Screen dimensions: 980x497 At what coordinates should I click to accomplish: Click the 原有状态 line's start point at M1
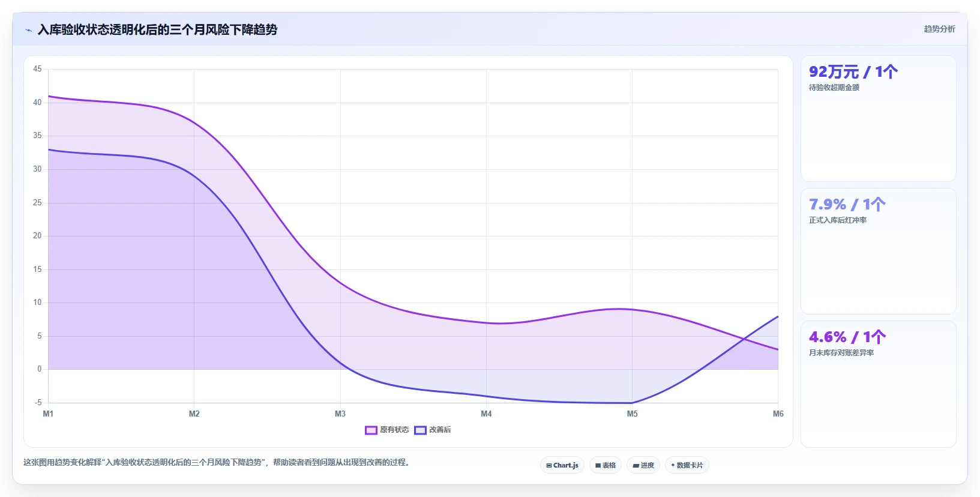pos(48,96)
